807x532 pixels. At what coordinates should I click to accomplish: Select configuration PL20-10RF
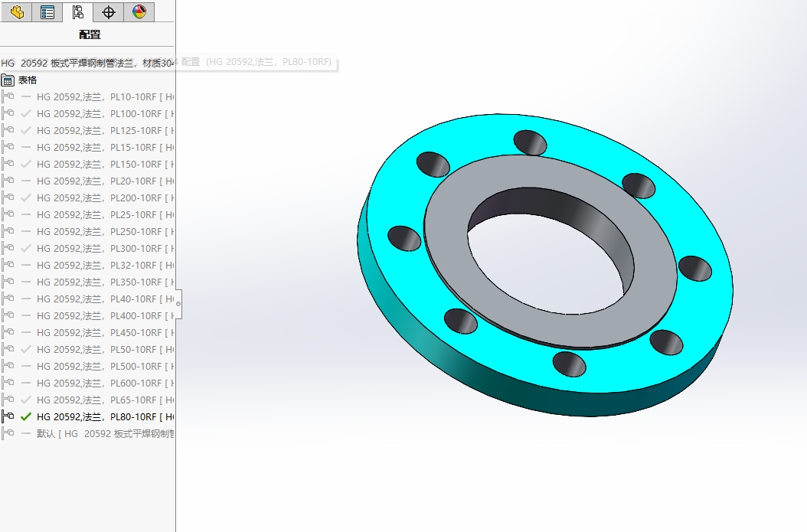[x=105, y=181]
